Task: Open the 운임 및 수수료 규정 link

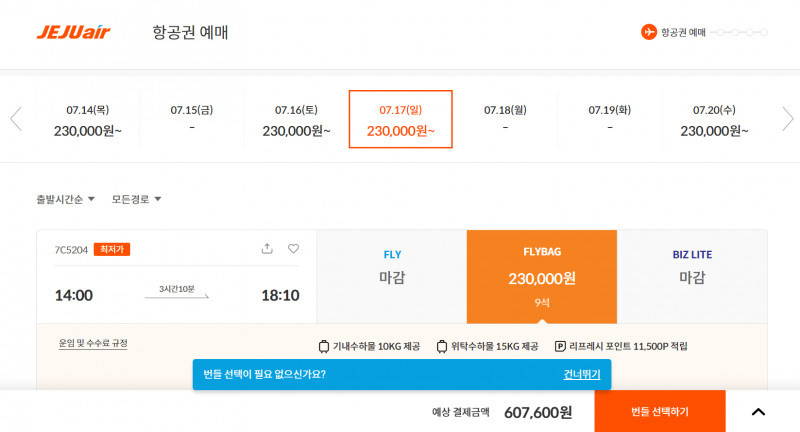Action: [x=93, y=343]
